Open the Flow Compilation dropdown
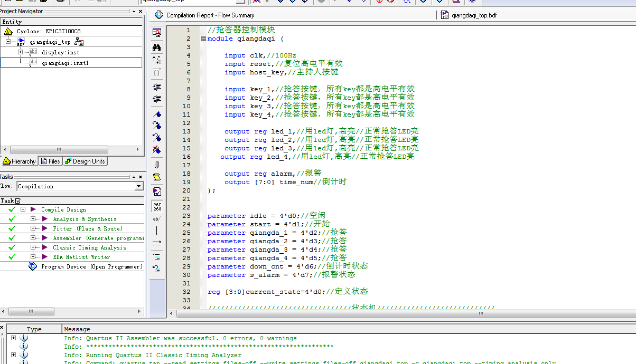636x364 pixels. [139, 186]
